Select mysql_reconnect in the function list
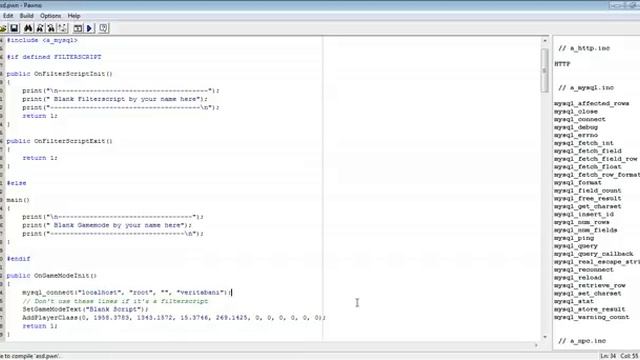The width and height of the screenshot is (640, 360). coord(584,270)
